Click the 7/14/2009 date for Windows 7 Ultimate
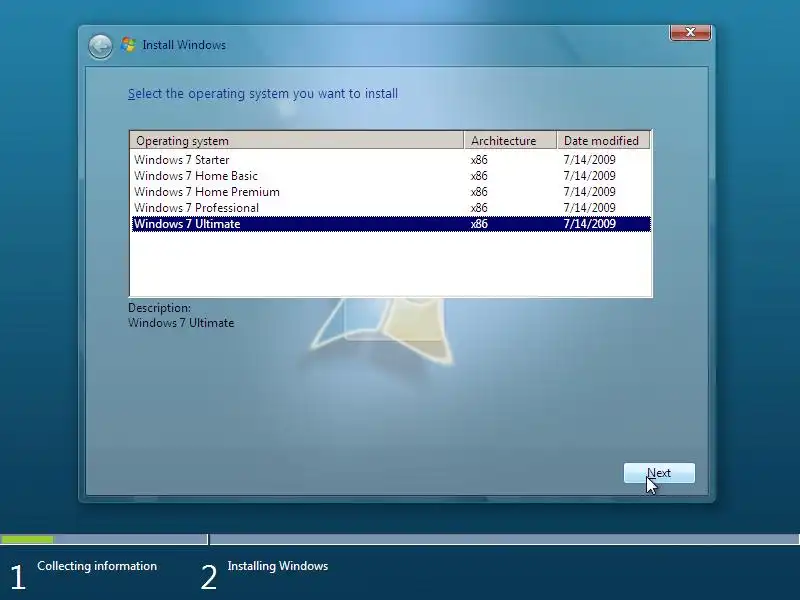 coord(589,224)
